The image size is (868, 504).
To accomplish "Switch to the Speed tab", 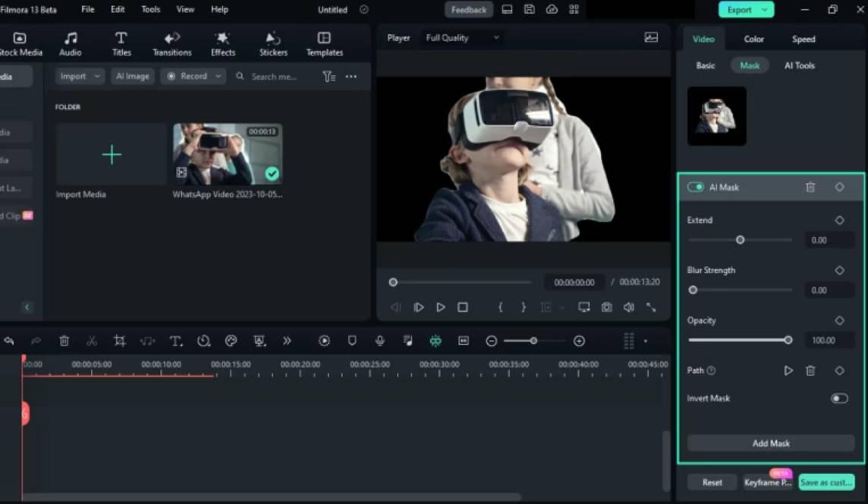I will tap(804, 39).
